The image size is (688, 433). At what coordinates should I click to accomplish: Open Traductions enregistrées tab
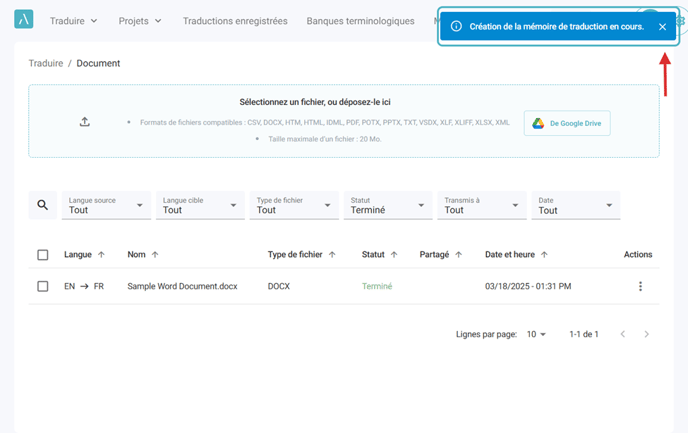click(x=235, y=21)
